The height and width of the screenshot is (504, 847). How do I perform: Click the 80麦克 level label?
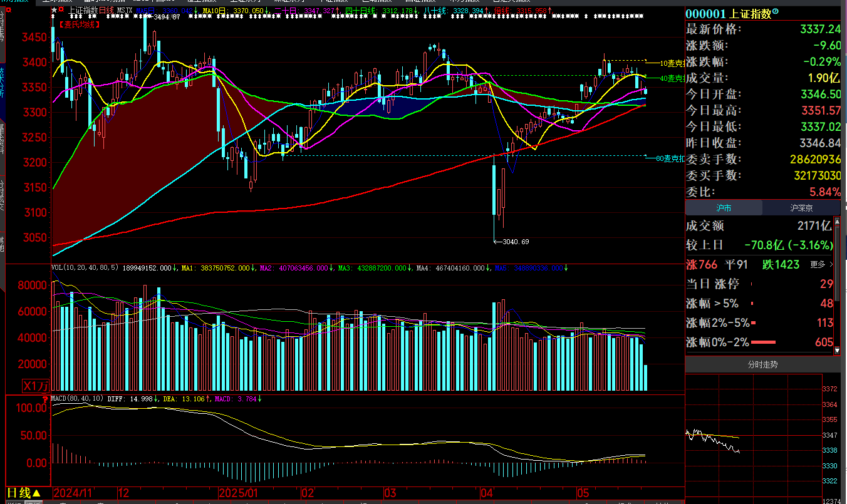(x=669, y=158)
